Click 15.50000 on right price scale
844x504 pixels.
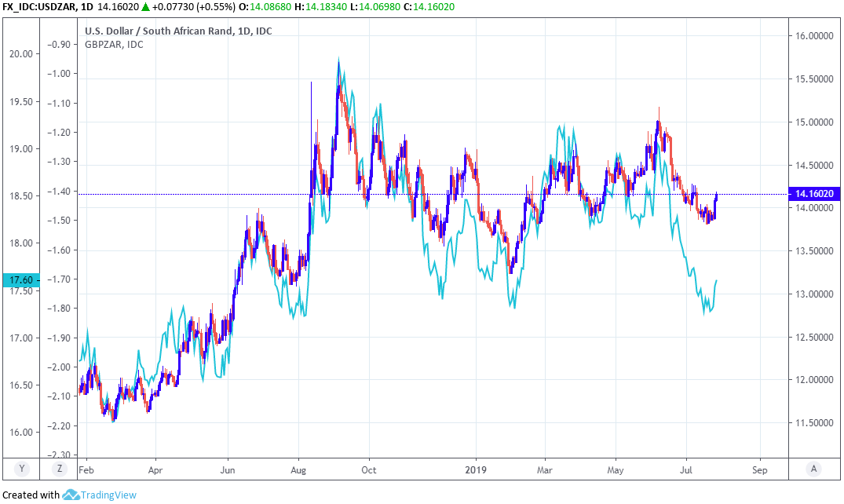pyautogui.click(x=814, y=79)
